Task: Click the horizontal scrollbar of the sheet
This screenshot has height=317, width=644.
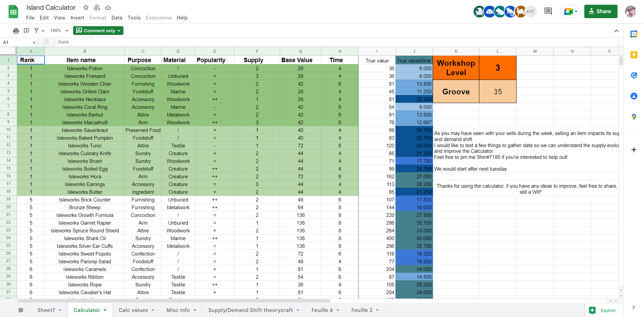Action: coord(174,301)
